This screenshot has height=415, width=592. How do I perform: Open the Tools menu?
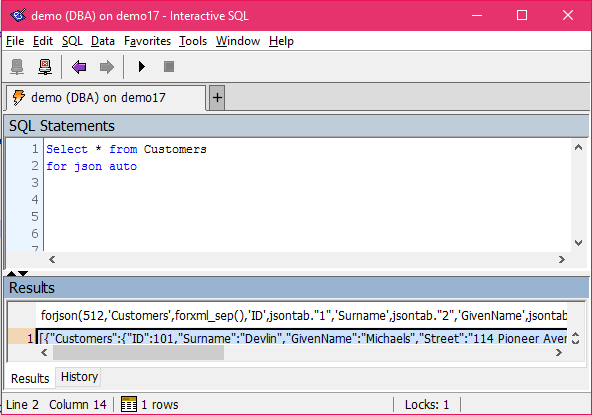point(193,41)
